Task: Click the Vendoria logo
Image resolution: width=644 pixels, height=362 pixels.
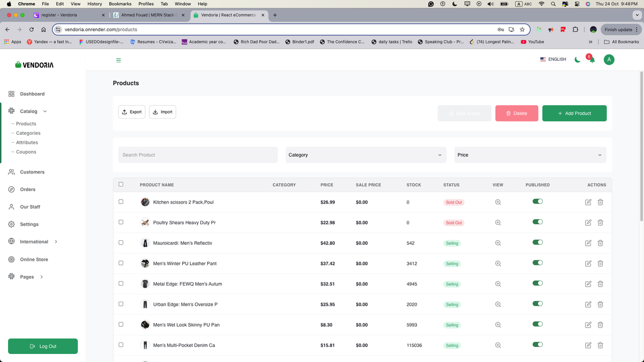Action: tap(34, 65)
